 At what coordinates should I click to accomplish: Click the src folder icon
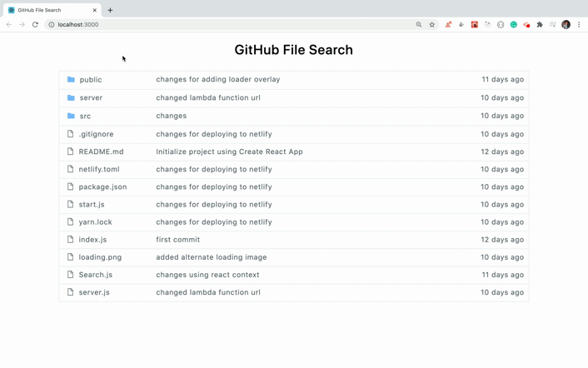tap(71, 116)
